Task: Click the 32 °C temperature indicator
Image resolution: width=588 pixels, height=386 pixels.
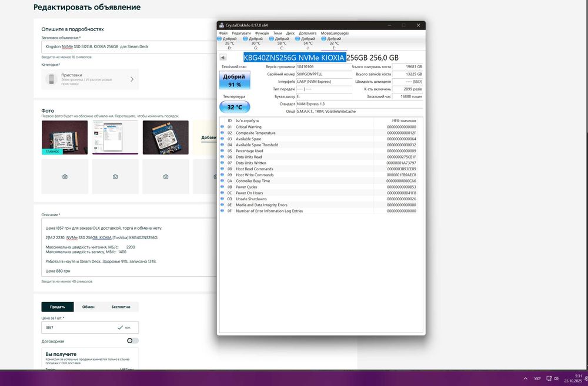Action: (235, 107)
